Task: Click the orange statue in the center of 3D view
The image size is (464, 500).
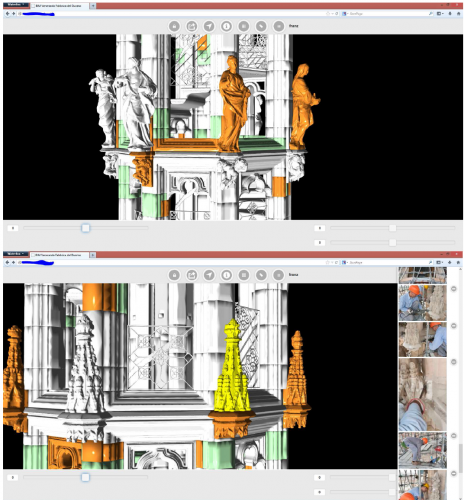Action: [x=234, y=103]
